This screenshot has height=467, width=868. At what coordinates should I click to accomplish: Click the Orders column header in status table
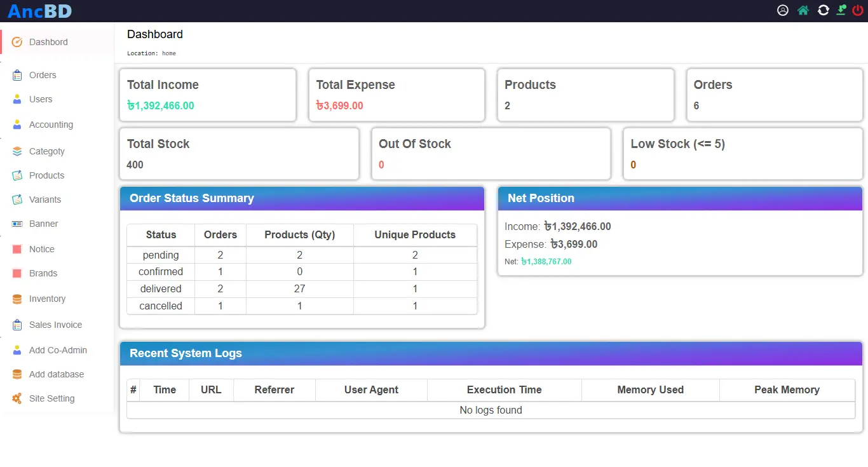pyautogui.click(x=220, y=235)
